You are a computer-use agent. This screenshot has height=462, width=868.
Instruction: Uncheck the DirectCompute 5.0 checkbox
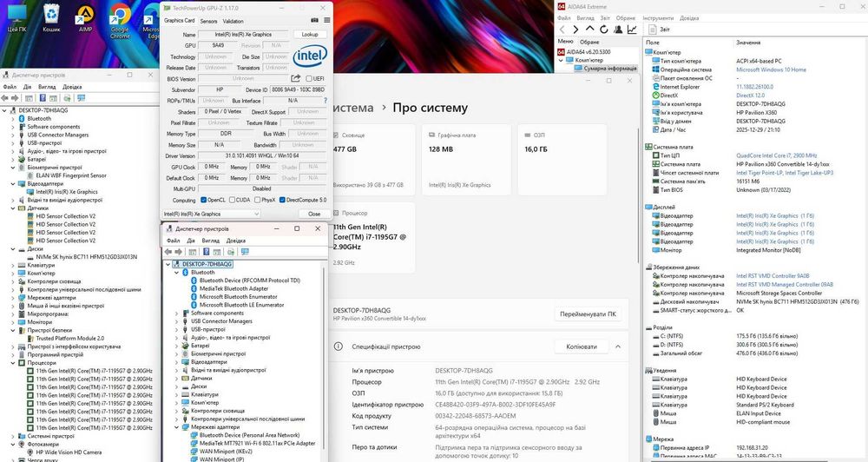283,200
